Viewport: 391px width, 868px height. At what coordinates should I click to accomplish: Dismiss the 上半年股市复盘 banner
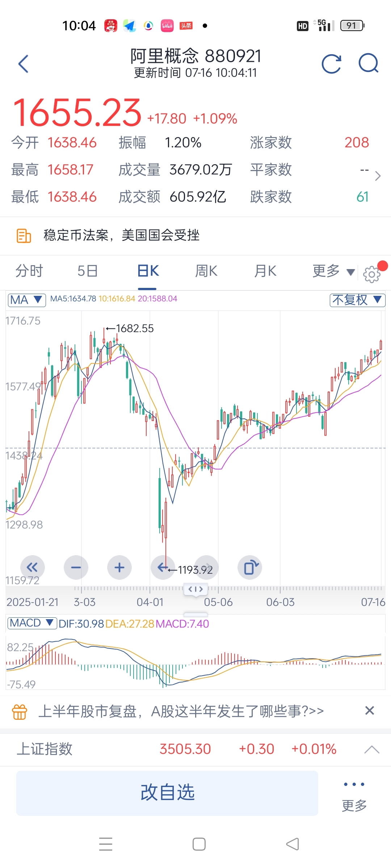370,711
